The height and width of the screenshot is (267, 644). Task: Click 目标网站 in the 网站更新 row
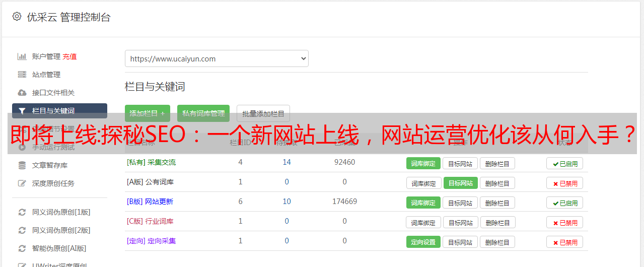click(x=460, y=203)
